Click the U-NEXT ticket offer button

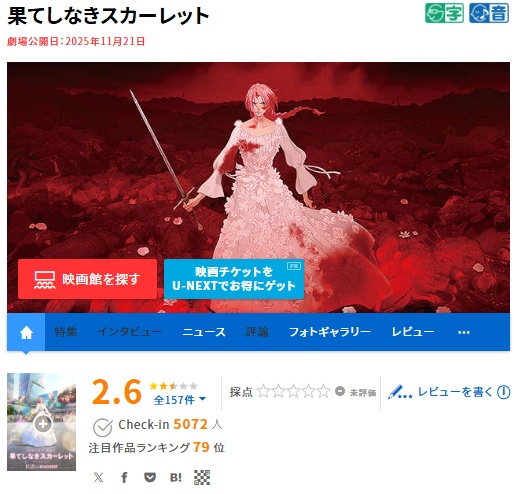pos(234,279)
